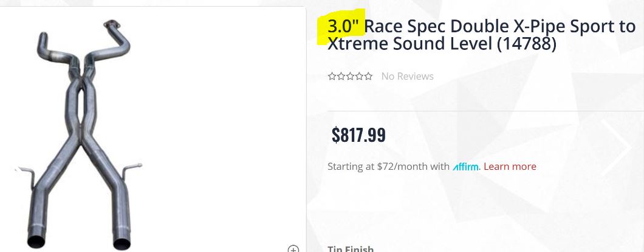Click the $817.99 price

[358, 135]
